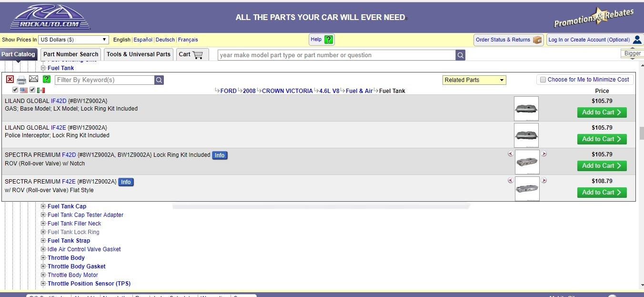Click the Mexico flag icon
644x297 pixels.
[x=41, y=90]
